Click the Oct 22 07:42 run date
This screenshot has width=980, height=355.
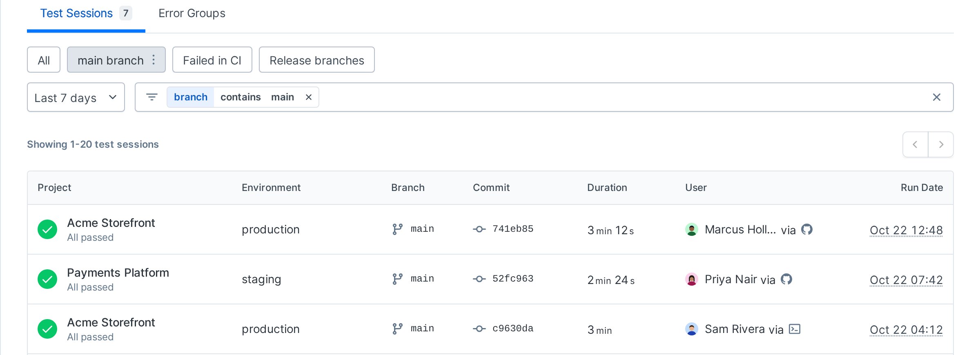point(906,280)
